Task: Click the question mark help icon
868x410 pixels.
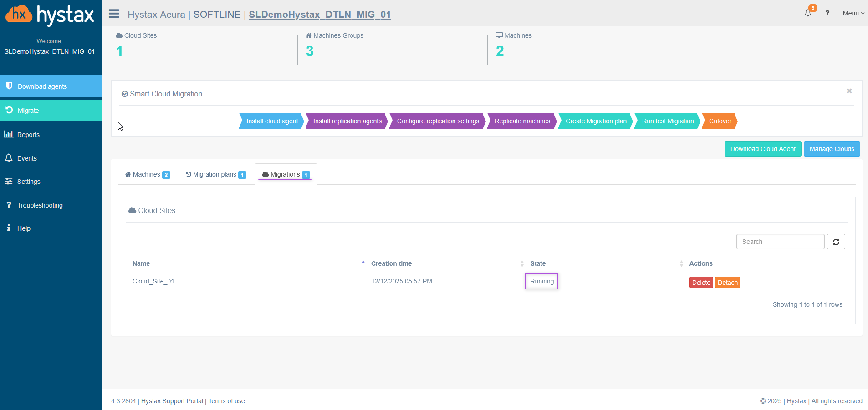Action: click(827, 13)
